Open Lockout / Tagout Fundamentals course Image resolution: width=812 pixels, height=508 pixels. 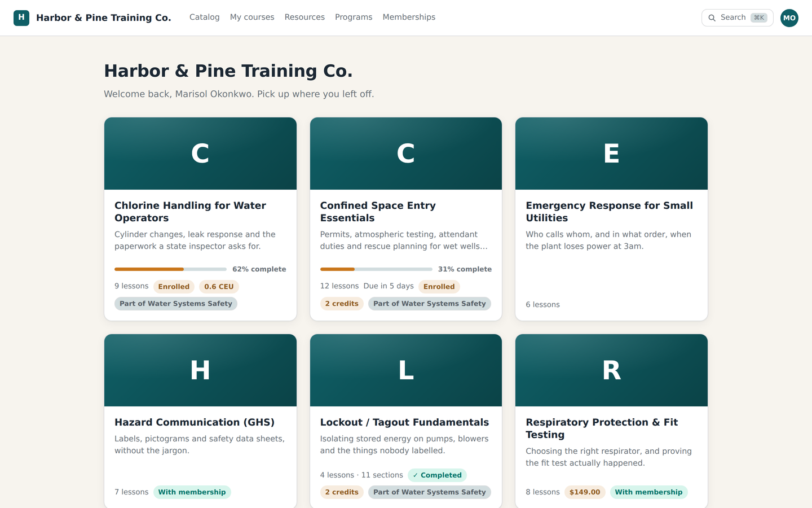pyautogui.click(x=404, y=422)
